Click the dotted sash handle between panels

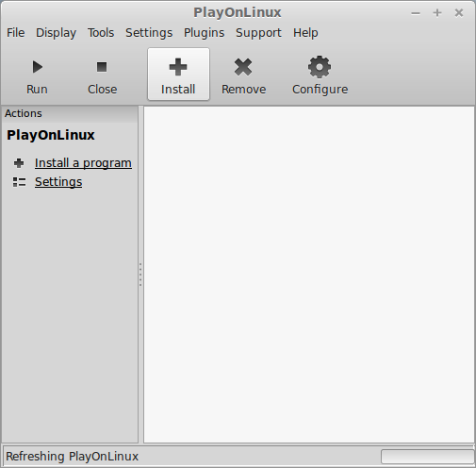(140, 275)
